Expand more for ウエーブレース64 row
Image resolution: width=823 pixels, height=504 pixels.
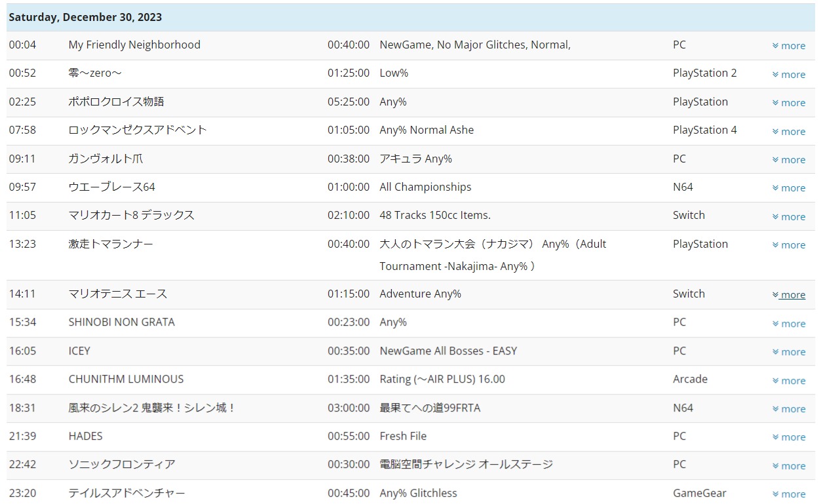pos(789,187)
